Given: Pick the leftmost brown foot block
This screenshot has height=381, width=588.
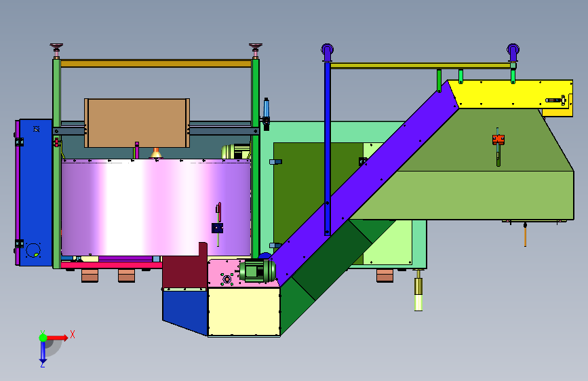Looking at the screenshot, I should click(90, 275).
